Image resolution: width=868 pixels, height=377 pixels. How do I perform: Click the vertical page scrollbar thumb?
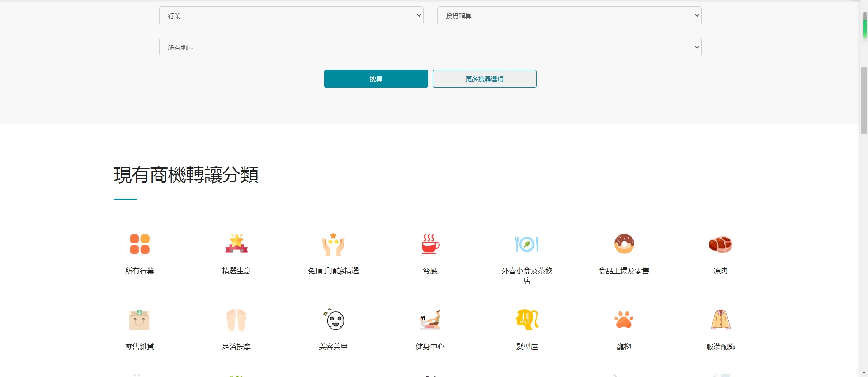click(x=864, y=100)
